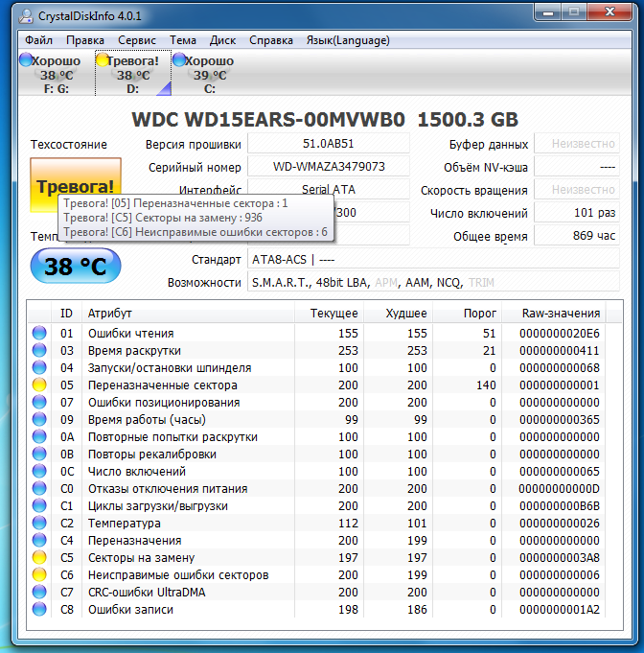Click the Порог column header

[x=468, y=314]
